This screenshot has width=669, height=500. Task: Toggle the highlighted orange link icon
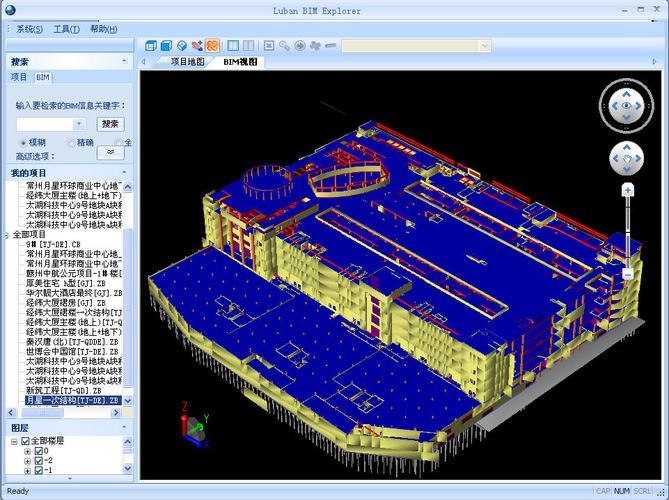tap(212, 45)
